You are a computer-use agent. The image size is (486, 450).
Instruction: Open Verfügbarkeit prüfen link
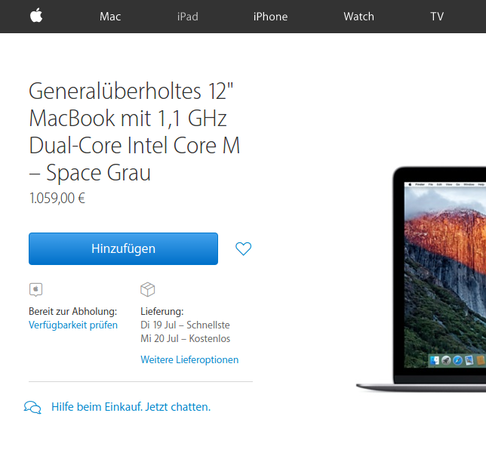pos(73,325)
